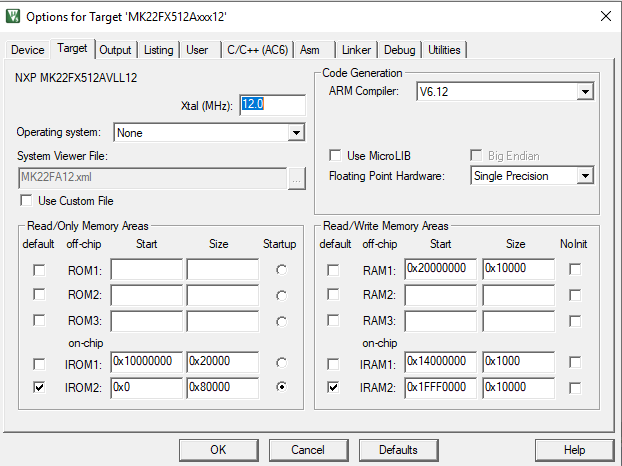The width and height of the screenshot is (622, 466).
Task: Click the Xtal (MHz) input field
Action: 273,105
